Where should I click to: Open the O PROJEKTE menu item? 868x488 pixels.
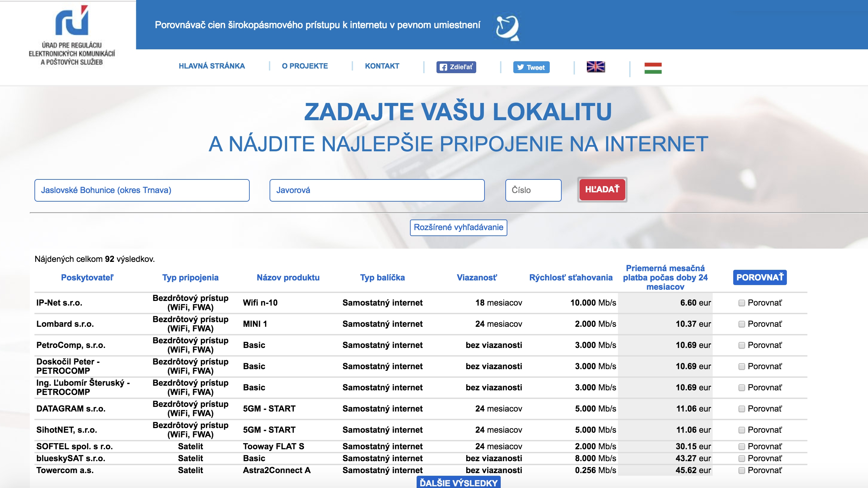305,66
